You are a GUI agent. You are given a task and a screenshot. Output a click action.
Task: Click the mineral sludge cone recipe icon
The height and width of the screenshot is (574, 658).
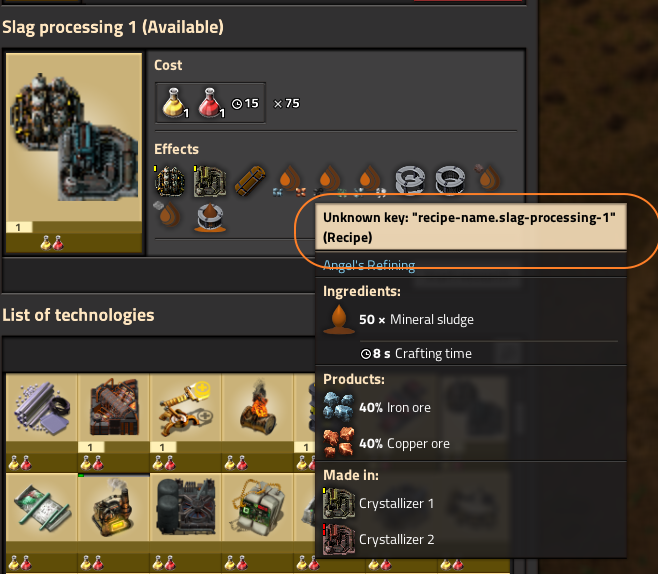(x=210, y=217)
